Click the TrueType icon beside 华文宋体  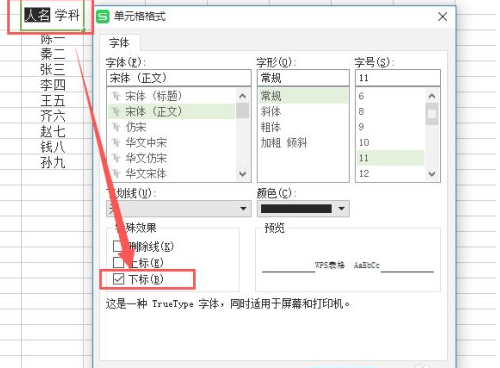click(x=116, y=173)
